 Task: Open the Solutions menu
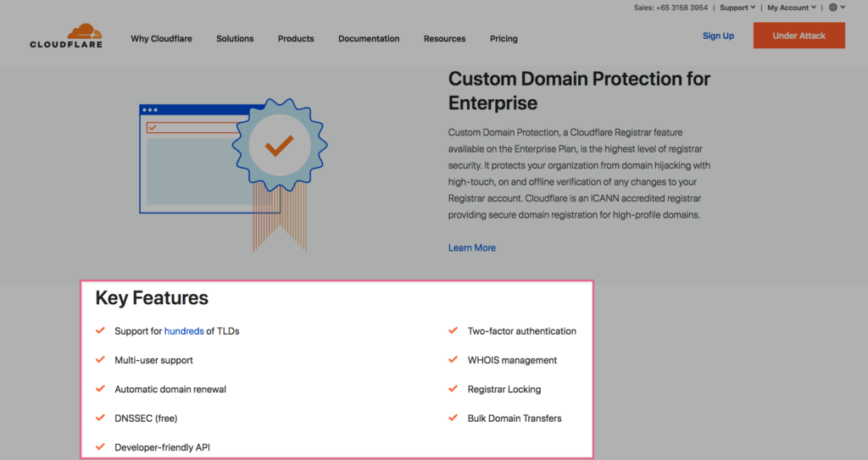coord(235,39)
